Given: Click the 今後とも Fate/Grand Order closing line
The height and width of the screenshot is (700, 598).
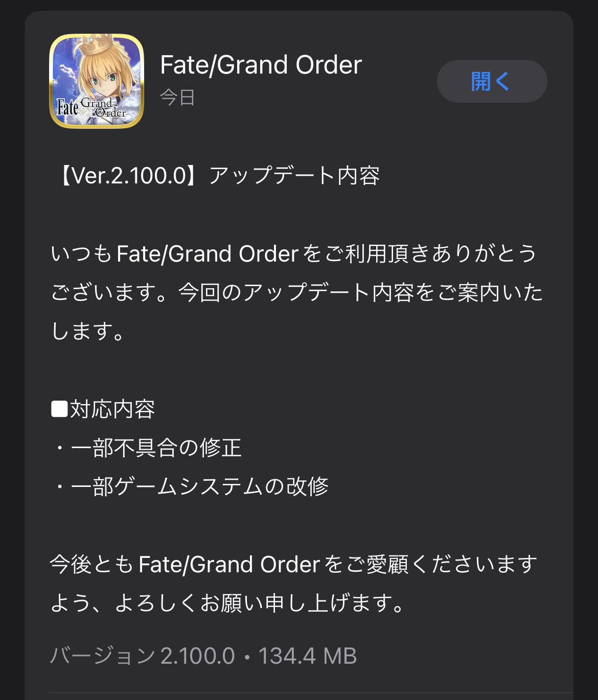Looking at the screenshot, I should [x=294, y=565].
